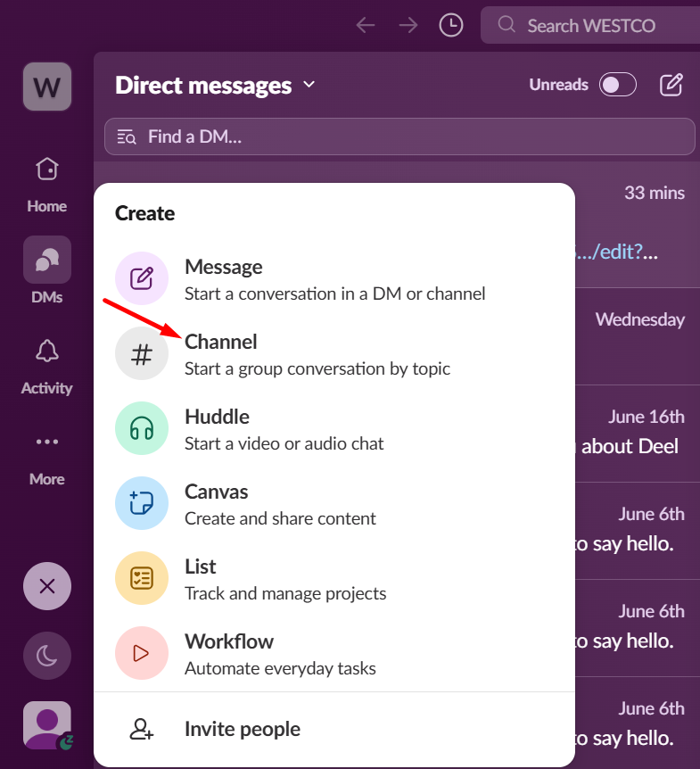Image resolution: width=700 pixels, height=769 pixels.
Task: Open the history clock icon
Action: coord(451,25)
